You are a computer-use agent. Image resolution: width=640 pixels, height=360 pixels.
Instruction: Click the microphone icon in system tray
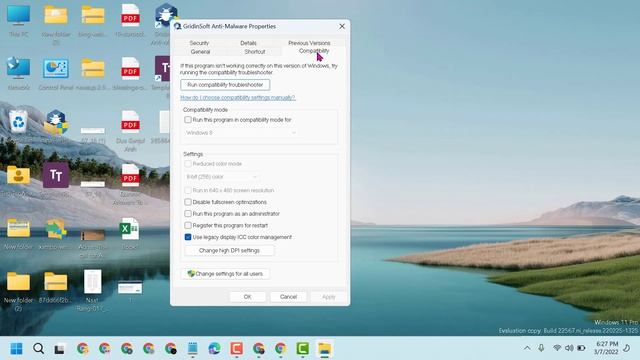[x=541, y=348]
